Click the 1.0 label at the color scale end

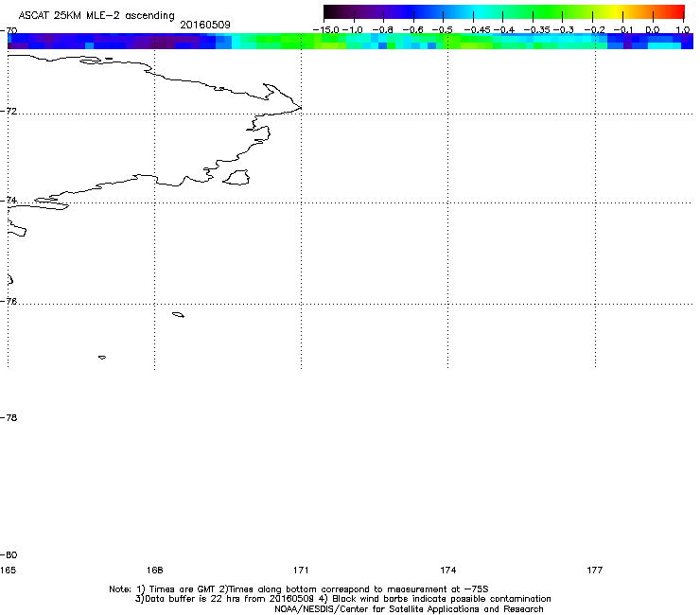683,30
